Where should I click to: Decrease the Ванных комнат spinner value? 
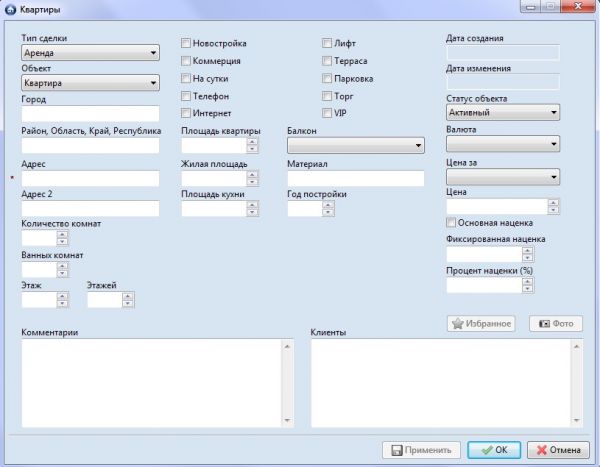coord(62,273)
